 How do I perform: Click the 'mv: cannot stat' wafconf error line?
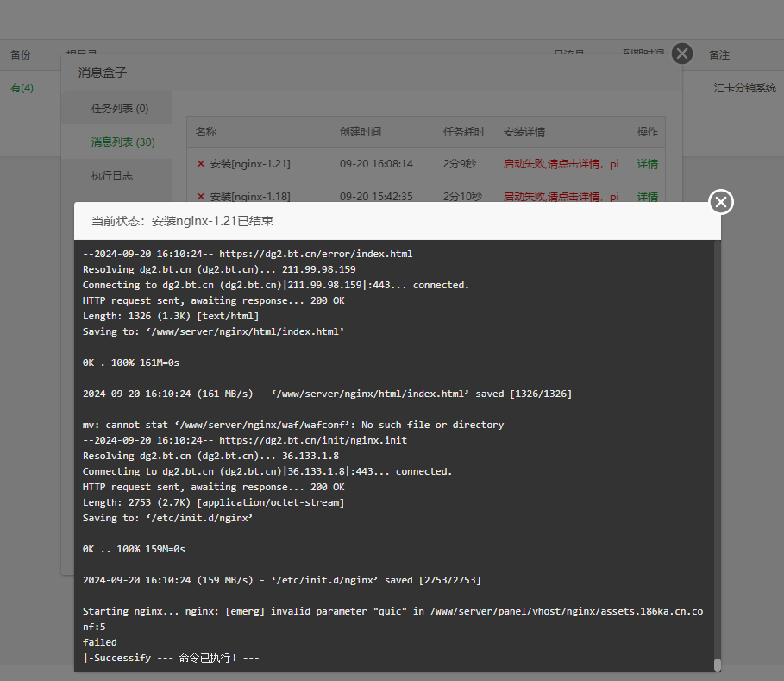tap(293, 425)
